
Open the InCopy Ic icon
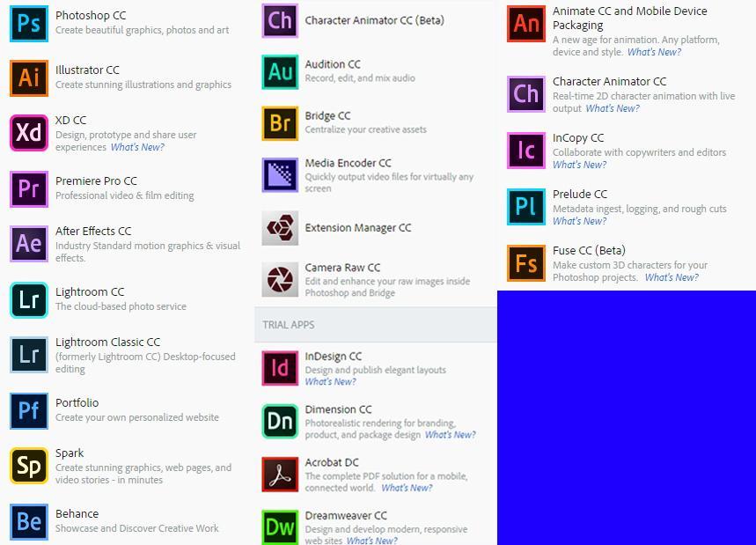[x=526, y=151]
